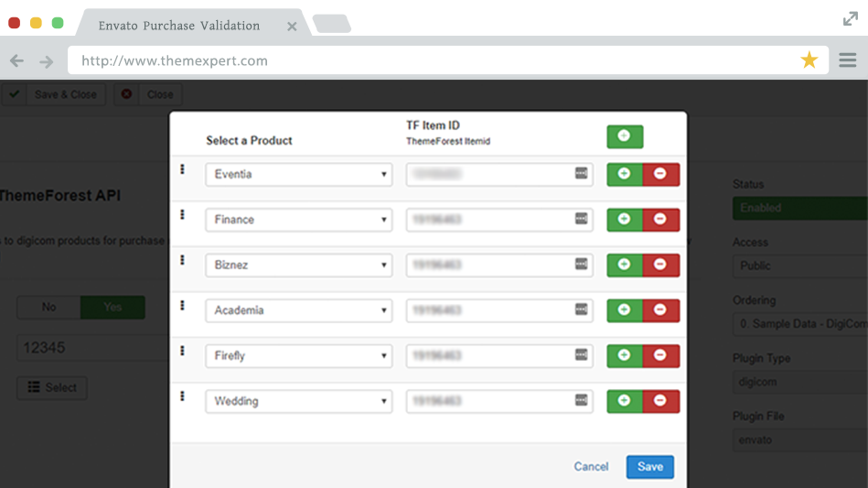Click the Select list button

(52, 387)
